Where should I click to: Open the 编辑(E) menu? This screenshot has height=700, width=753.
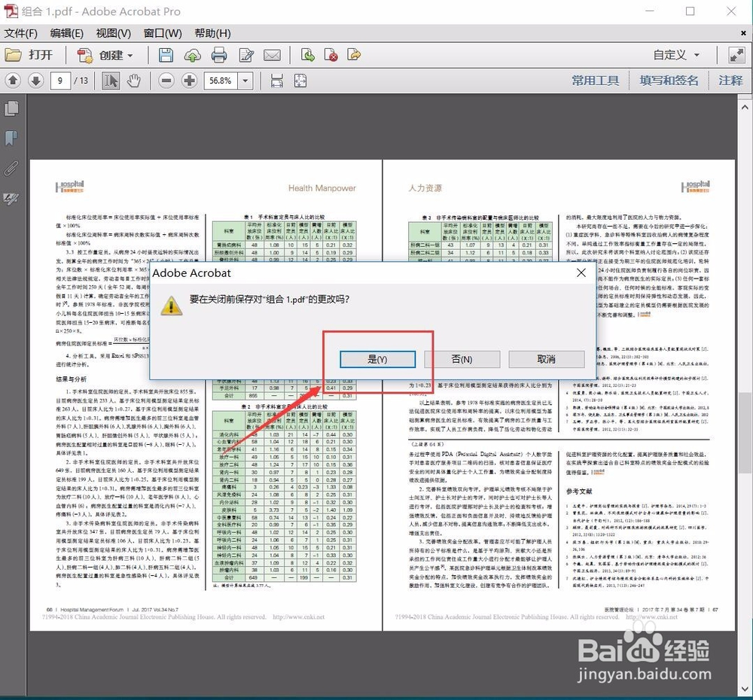(67, 34)
